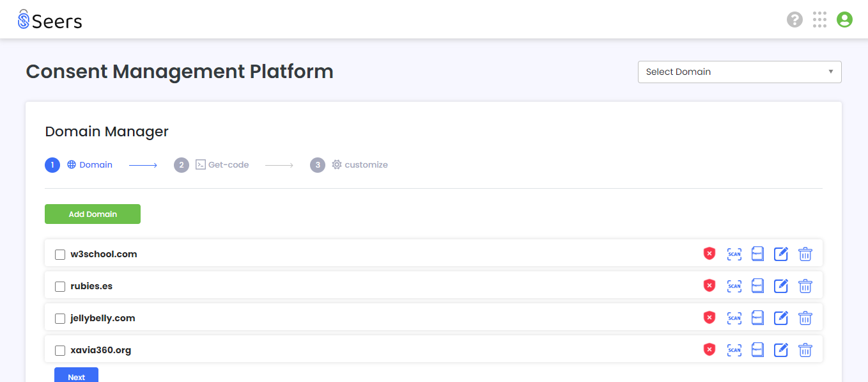This screenshot has width=868, height=382.
Task: Tick the rubies.es checkbox
Action: tap(60, 287)
